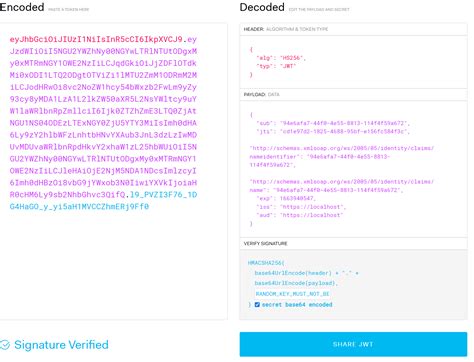Click the "sub" claim in payload
Image resolution: width=474 pixels, height=362 pixels.
point(333,123)
